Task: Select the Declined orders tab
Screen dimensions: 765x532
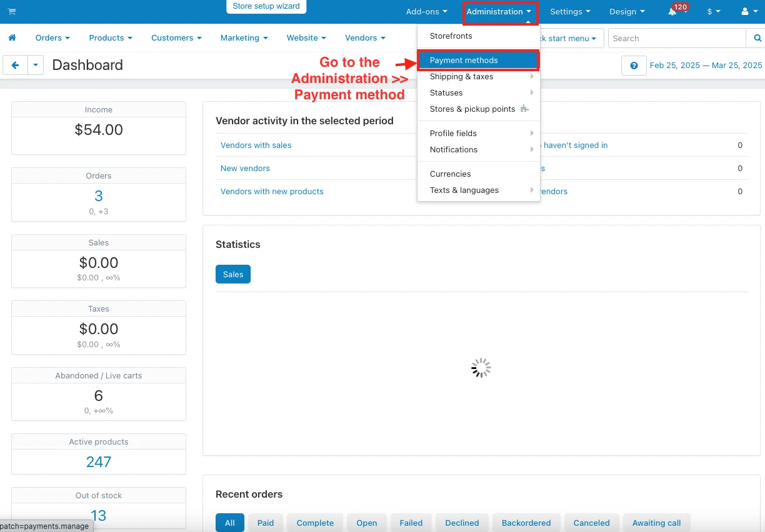Action: pos(462,523)
